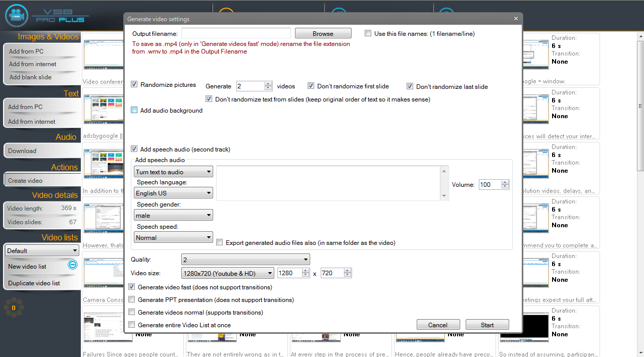Click the video height field showing 720
This screenshot has width=644, height=357.
(x=332, y=273)
